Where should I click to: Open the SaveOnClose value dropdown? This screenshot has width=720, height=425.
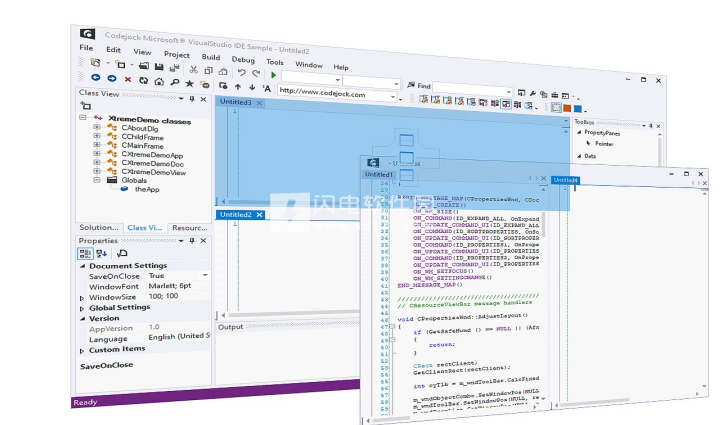pyautogui.click(x=205, y=275)
